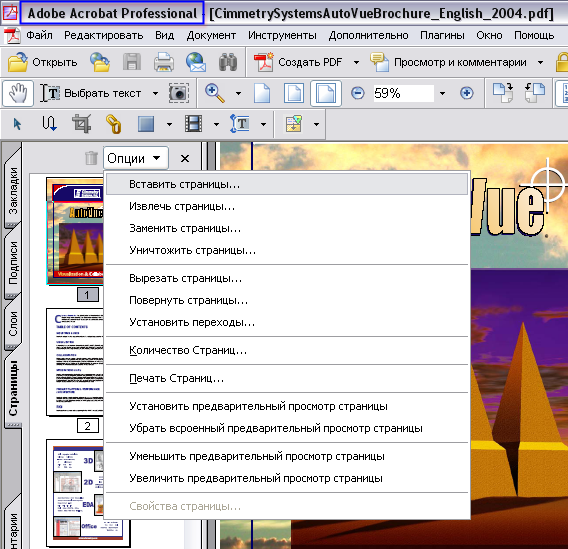Choose Извлечь страницы… menu item

(x=287, y=206)
